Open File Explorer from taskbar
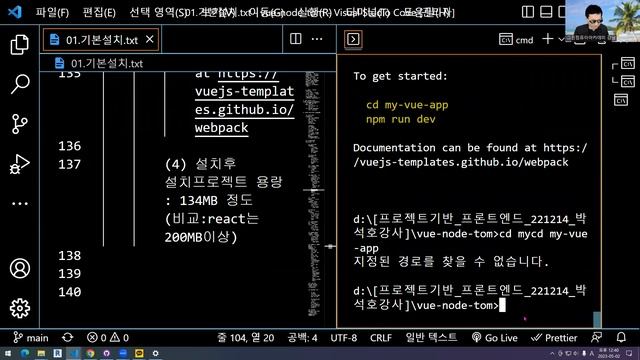The height and width of the screenshot is (360, 640). [x=41, y=353]
